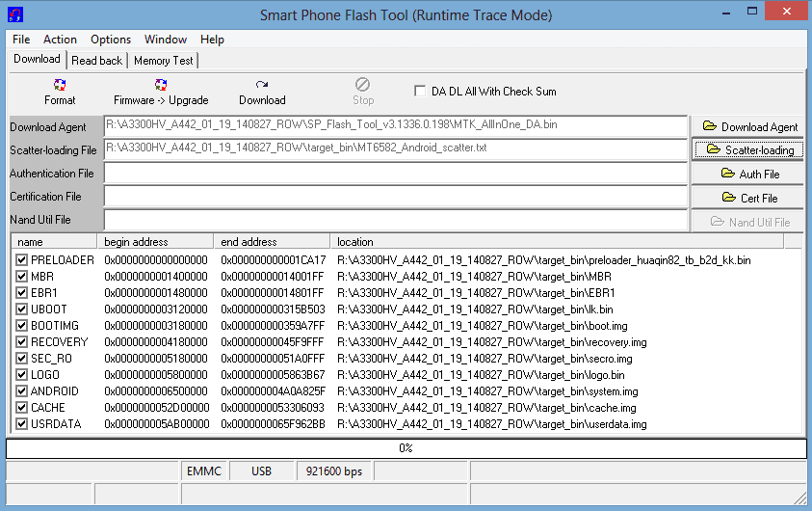The width and height of the screenshot is (812, 511).
Task: Browse for a Download Agent file
Action: (749, 127)
